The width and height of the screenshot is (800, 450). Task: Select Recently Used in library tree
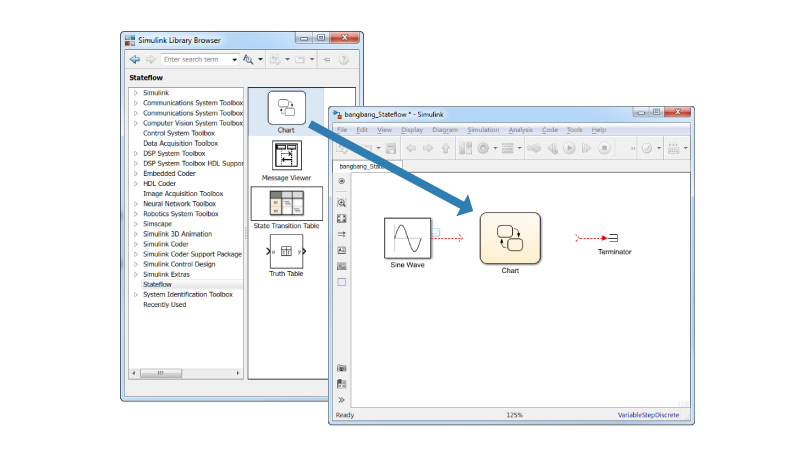coord(164,304)
